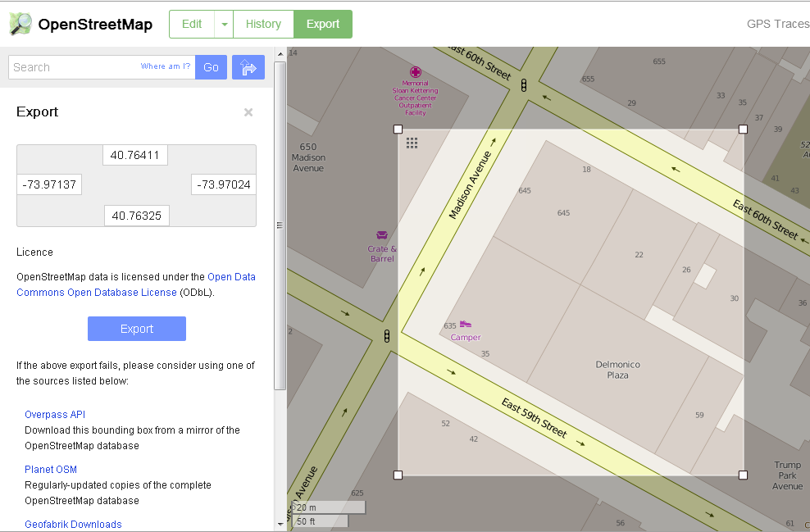The width and height of the screenshot is (810, 532).
Task: Click the top-right selection box handle
Action: [743, 130]
